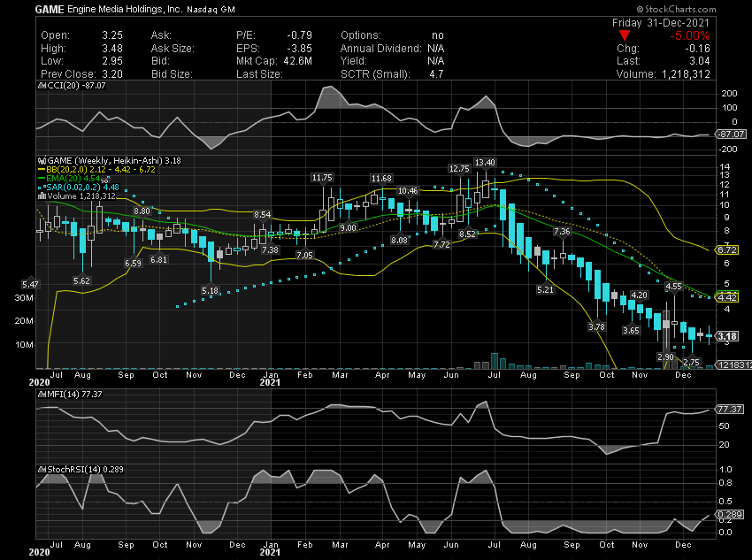This screenshot has height=560, width=752.
Task: Click the 5.62 low price label
Action: point(81,281)
